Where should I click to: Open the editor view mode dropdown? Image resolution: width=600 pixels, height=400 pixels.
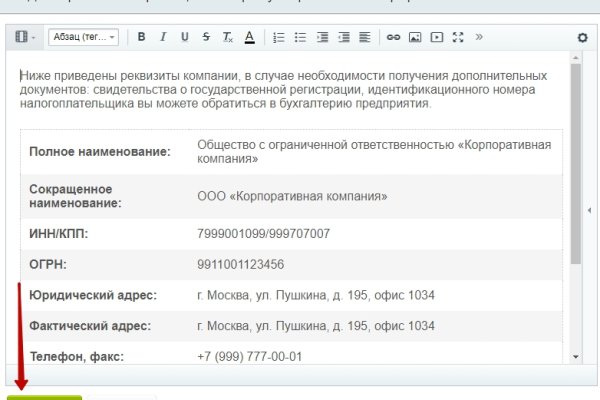(25, 37)
